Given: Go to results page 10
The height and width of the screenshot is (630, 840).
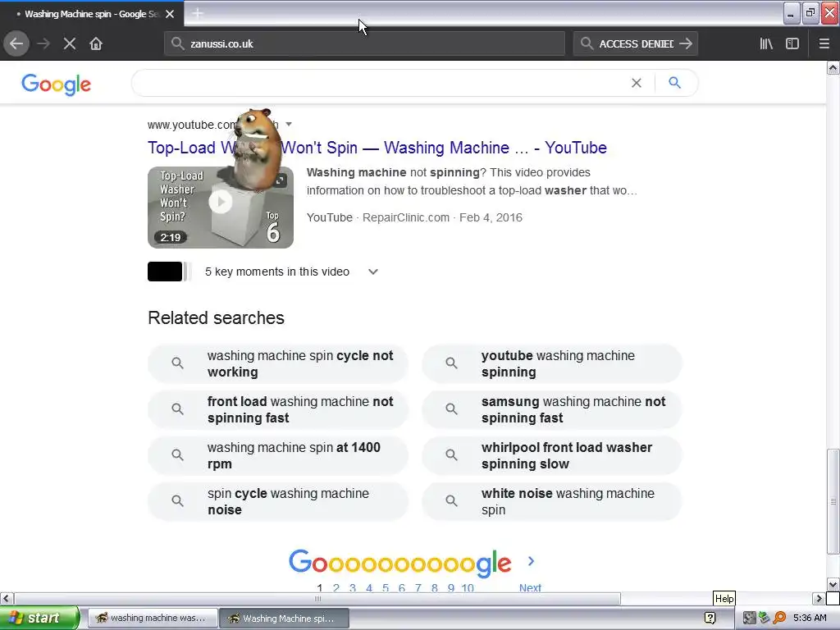Looking at the screenshot, I should point(467,587).
